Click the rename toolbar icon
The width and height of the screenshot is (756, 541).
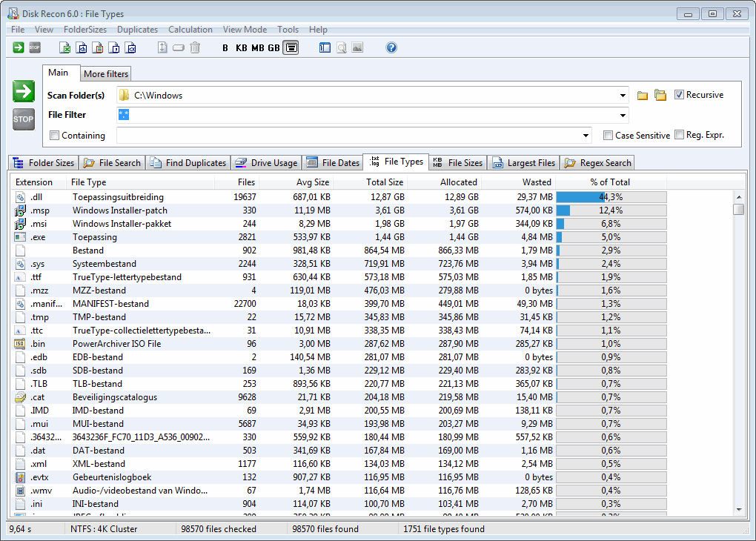point(179,47)
